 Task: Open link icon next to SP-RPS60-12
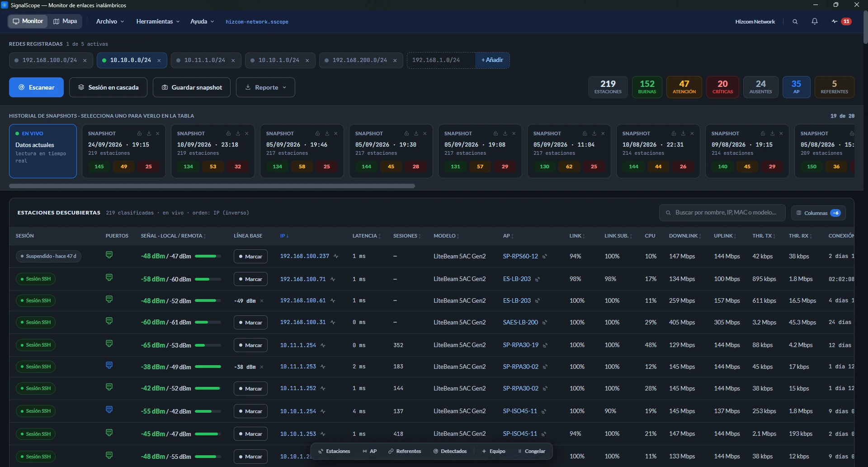545,257
